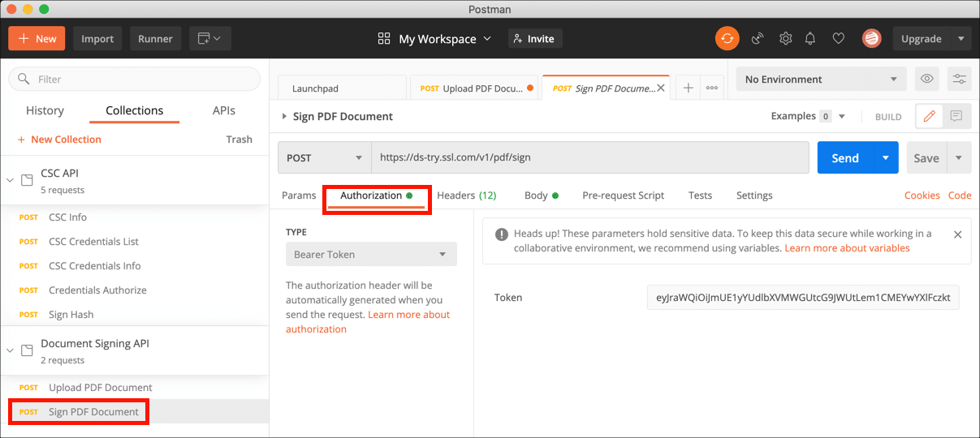Open the satellite capture requests icon
Image resolution: width=980 pixels, height=438 pixels.
pos(758,38)
